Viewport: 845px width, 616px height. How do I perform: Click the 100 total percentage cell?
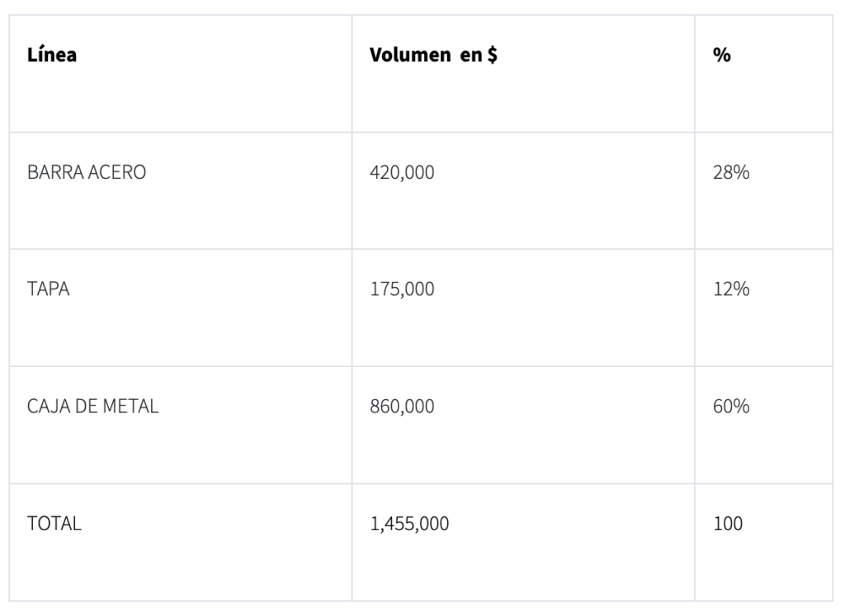[728, 524]
